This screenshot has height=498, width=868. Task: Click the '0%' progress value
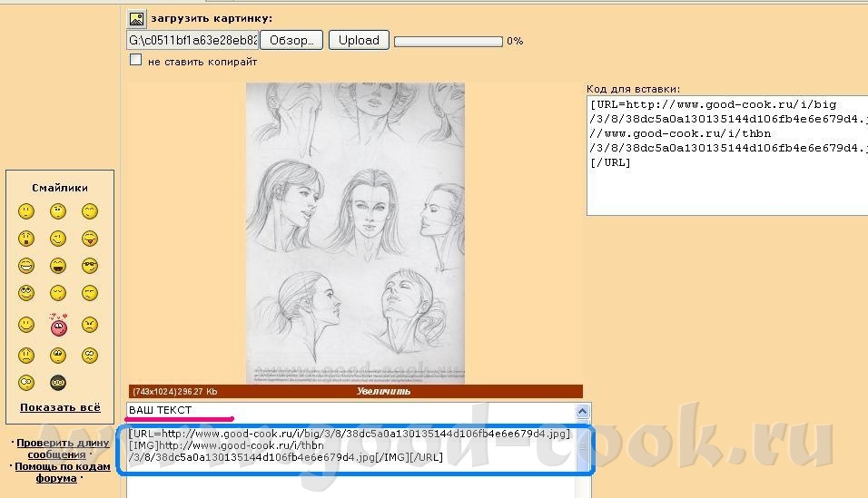[x=515, y=41]
